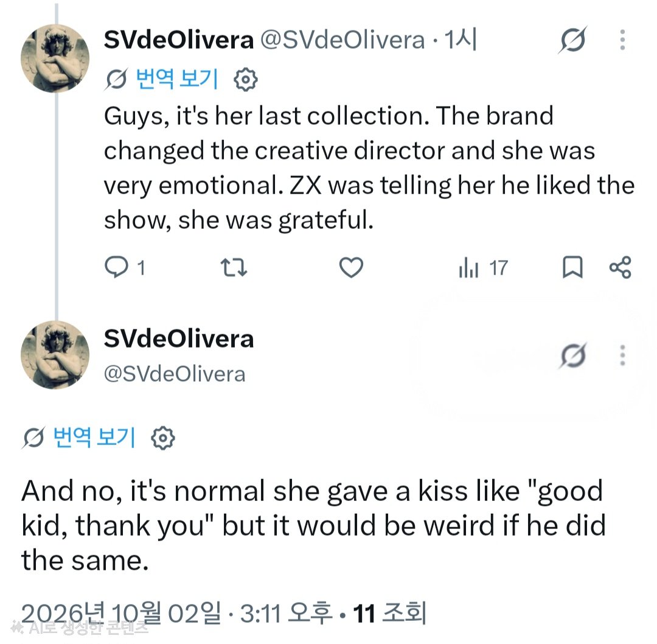Viewport: 657px width, 644px height.
Task: Click SVdeOlivera display name in first tweet
Action: pyautogui.click(x=179, y=40)
